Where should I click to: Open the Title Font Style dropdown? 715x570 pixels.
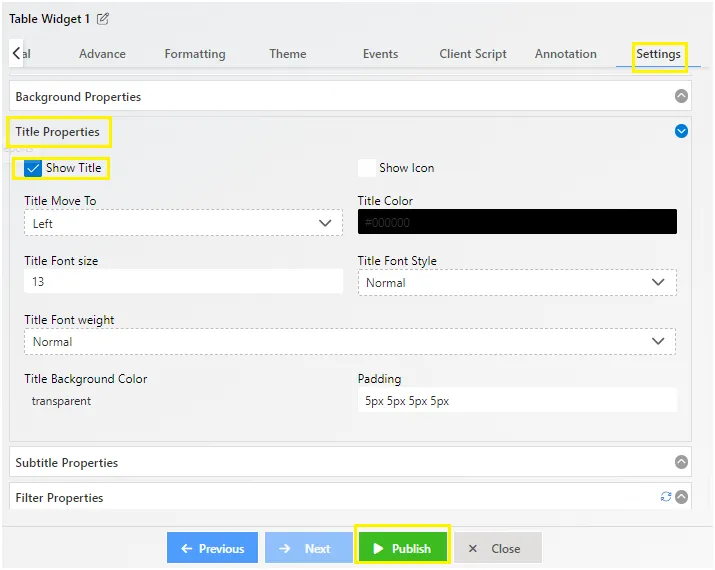point(517,282)
